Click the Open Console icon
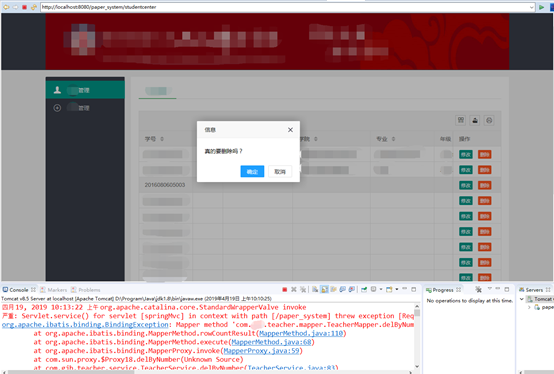Screen dimensions: 554x374 click(389, 290)
